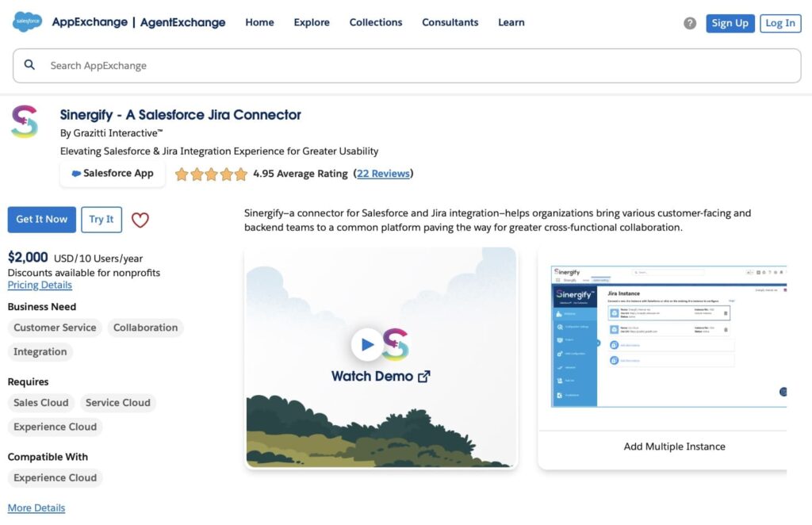The image size is (812, 525).
Task: Select the Customer Service tag
Action: coord(55,328)
